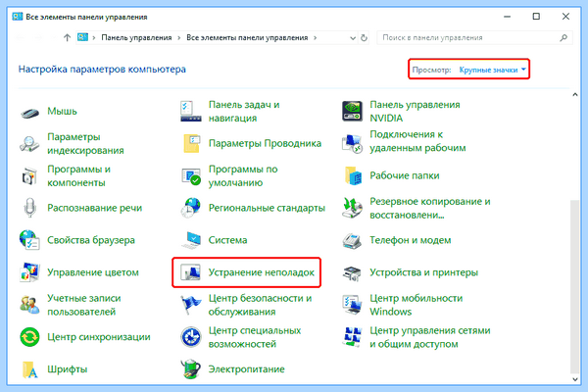Click Все элементы панели управления breadcrumb
Screen dimensions: 588x392
(x=247, y=38)
